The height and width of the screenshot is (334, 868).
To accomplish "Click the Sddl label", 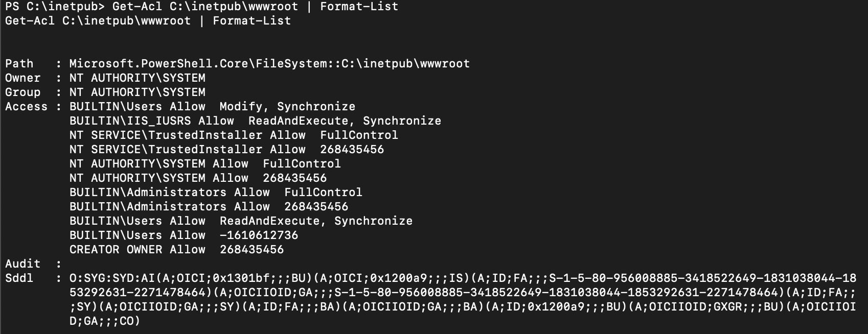I will click(x=19, y=278).
